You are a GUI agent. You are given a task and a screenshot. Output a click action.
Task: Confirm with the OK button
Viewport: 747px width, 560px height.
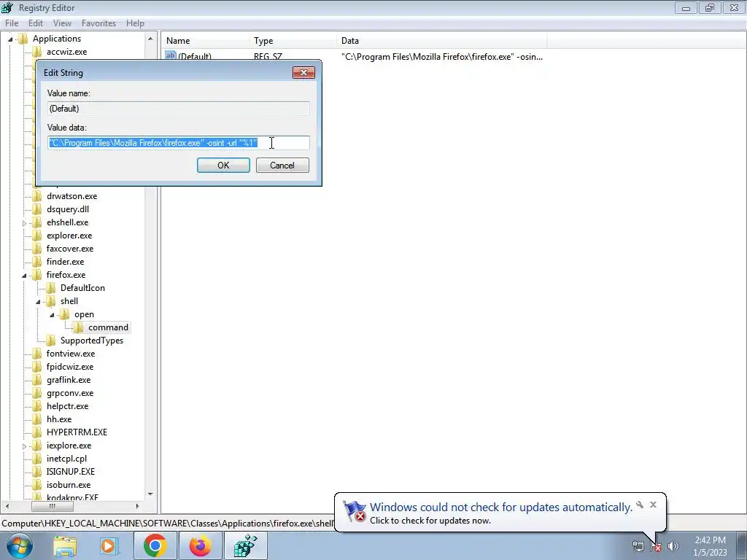tap(223, 166)
